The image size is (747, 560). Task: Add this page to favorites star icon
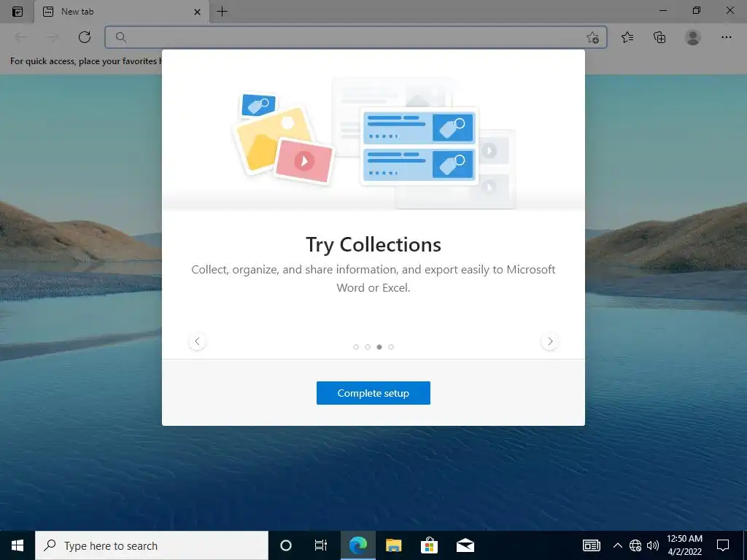coord(592,38)
